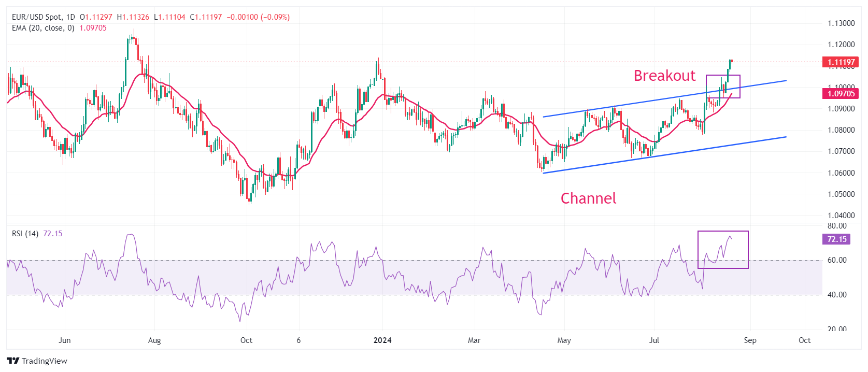Click the Sep label on time axis

pyautogui.click(x=750, y=340)
